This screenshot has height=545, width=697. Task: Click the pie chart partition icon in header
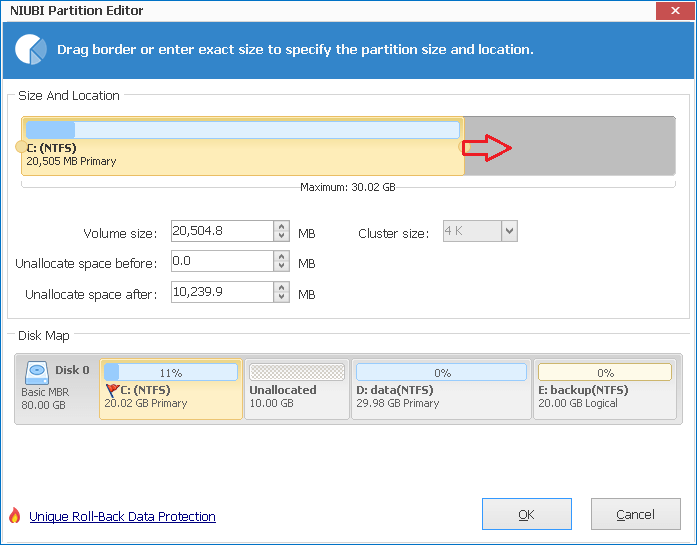click(x=31, y=49)
